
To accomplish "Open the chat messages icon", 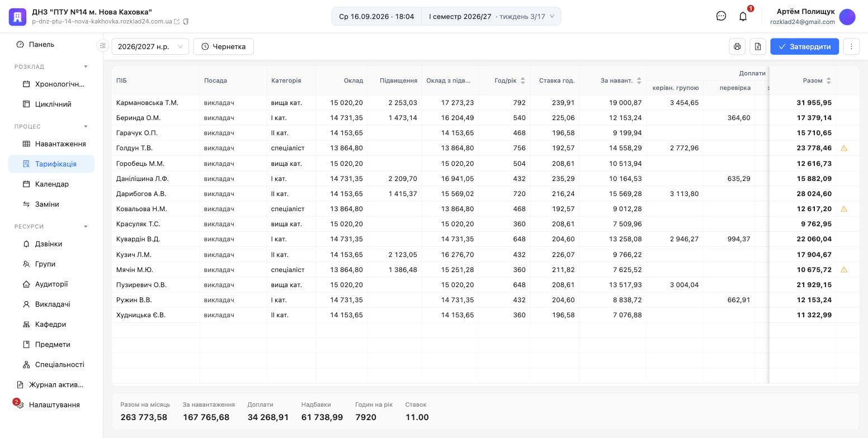I will tap(721, 16).
